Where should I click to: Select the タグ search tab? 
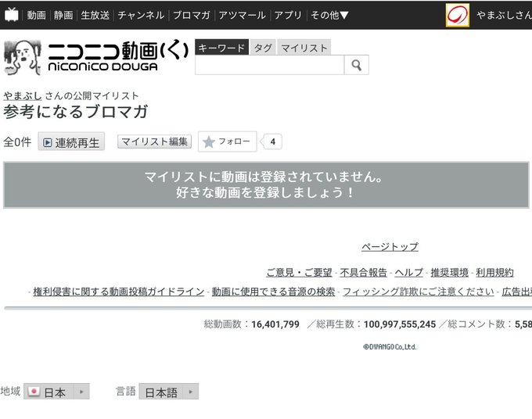pyautogui.click(x=263, y=48)
